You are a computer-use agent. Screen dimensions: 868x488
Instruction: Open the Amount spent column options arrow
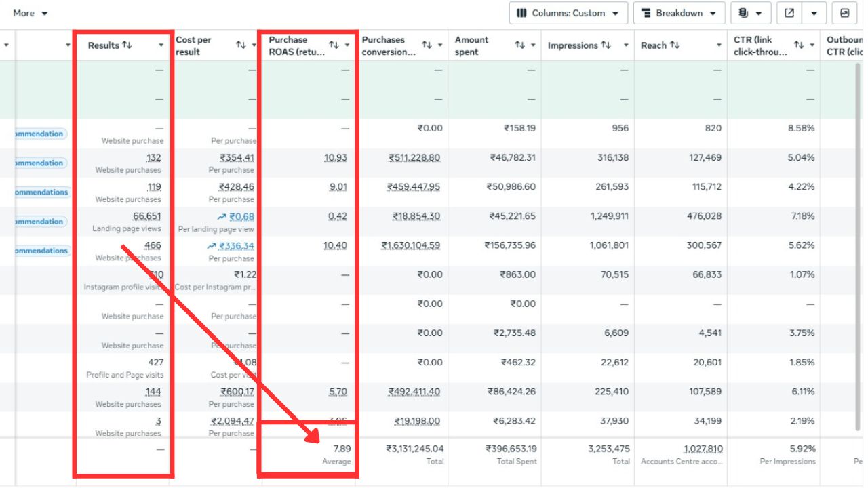(x=533, y=45)
